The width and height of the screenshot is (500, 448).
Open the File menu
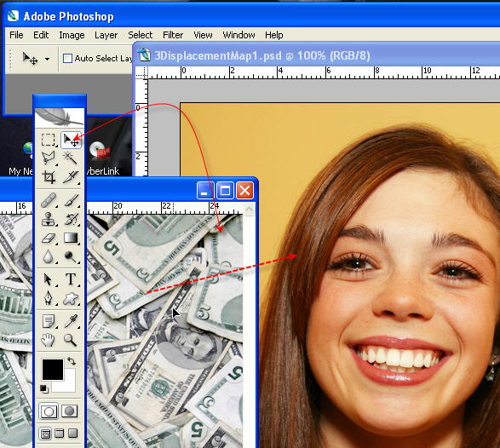[16, 35]
